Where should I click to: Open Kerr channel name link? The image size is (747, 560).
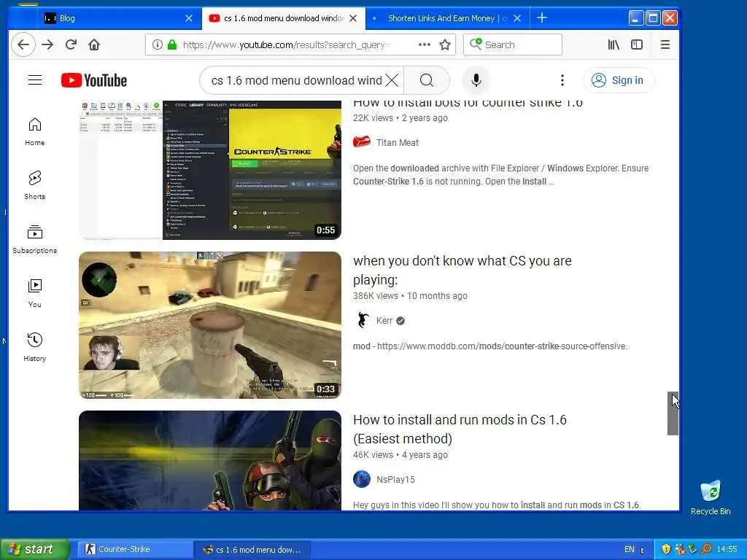[384, 321]
